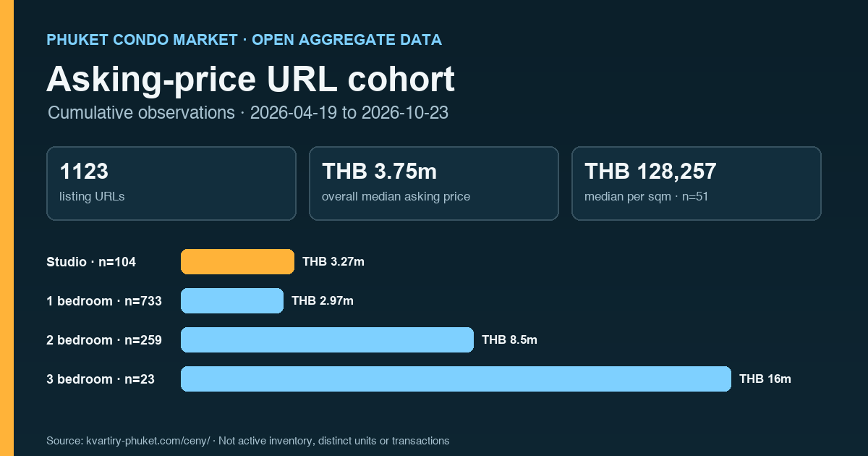This screenshot has height=456, width=868.
Task: Click the THB 8.5m value label
Action: tap(509, 340)
